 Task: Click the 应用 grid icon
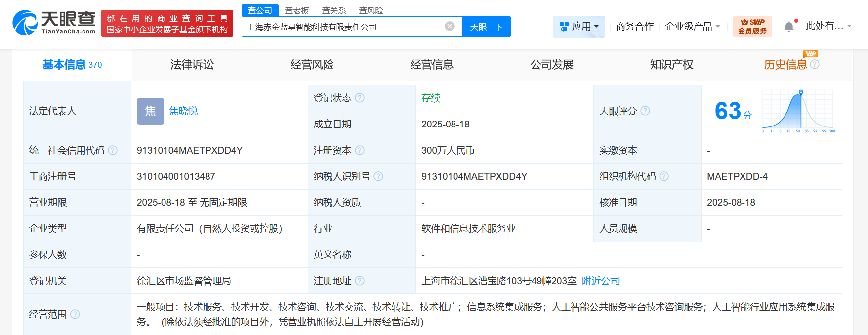(564, 27)
